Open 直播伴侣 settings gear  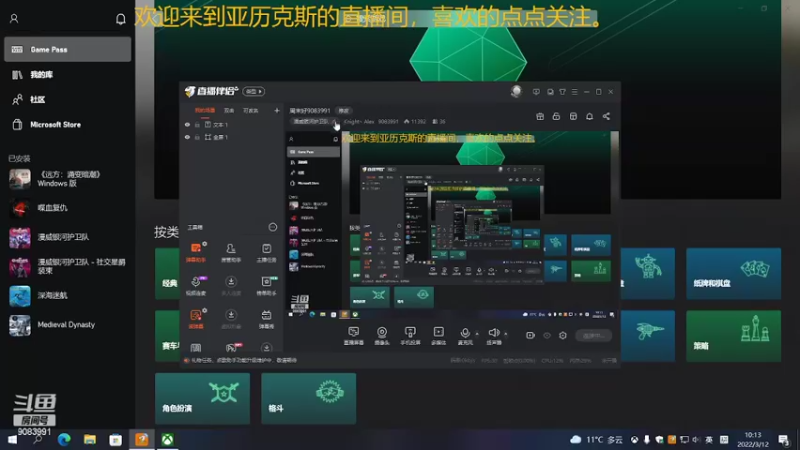[563, 336]
